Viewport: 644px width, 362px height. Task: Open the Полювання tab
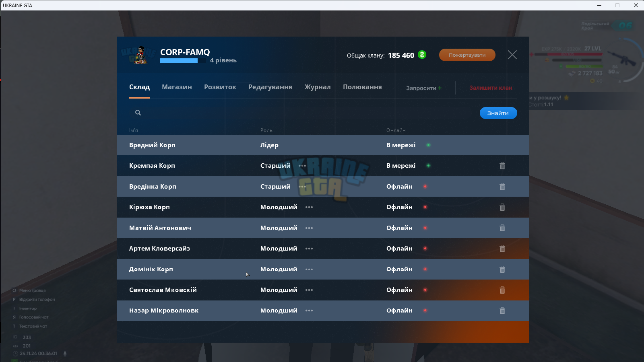point(362,87)
